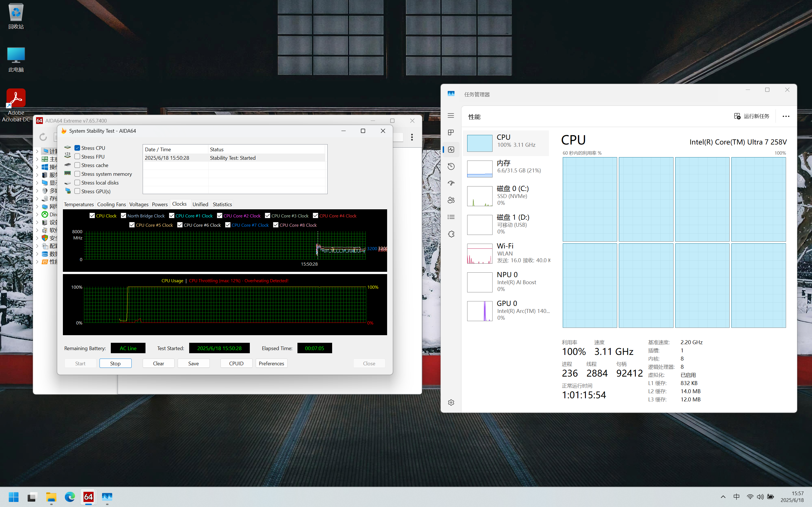Switch to the Statistics tab
Image resolution: width=812 pixels, height=507 pixels.
[222, 204]
